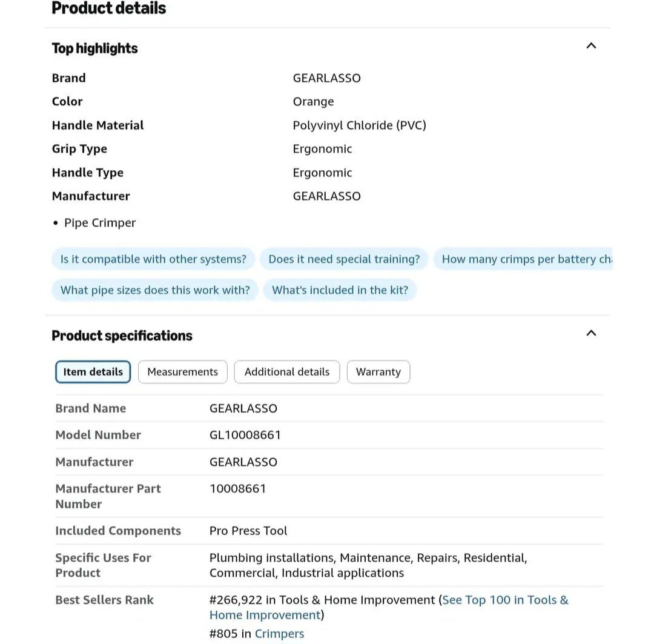
Task: Click the Top highlights heading
Action: tap(95, 48)
